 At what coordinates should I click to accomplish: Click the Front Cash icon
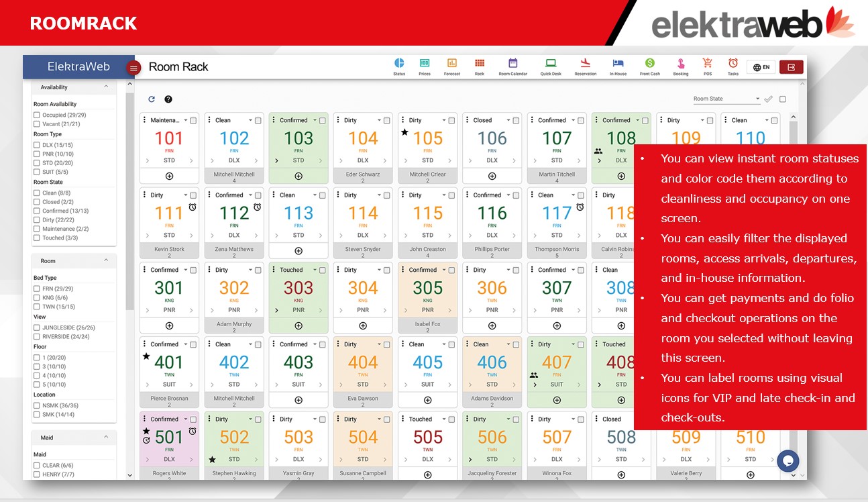649,62
